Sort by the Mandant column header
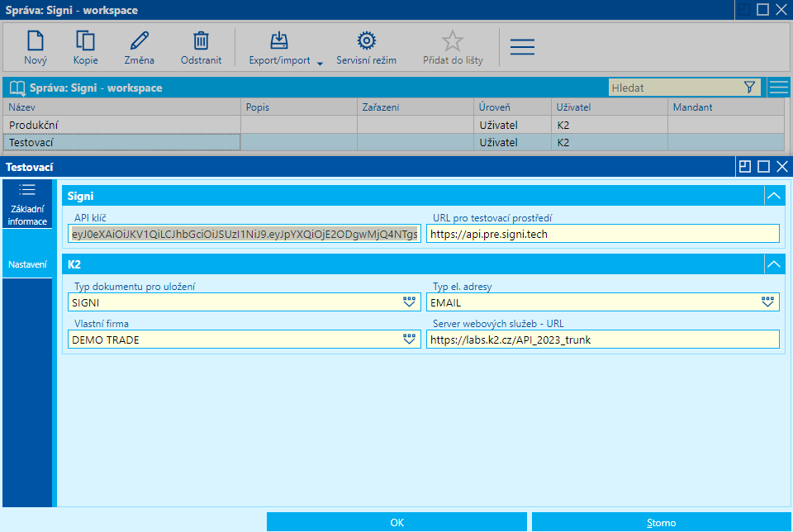Image resolution: width=793 pixels, height=532 pixels. coord(726,107)
